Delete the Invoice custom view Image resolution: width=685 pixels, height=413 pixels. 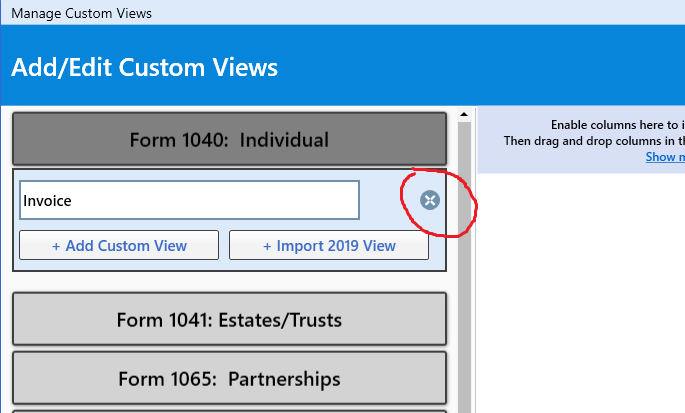click(430, 201)
